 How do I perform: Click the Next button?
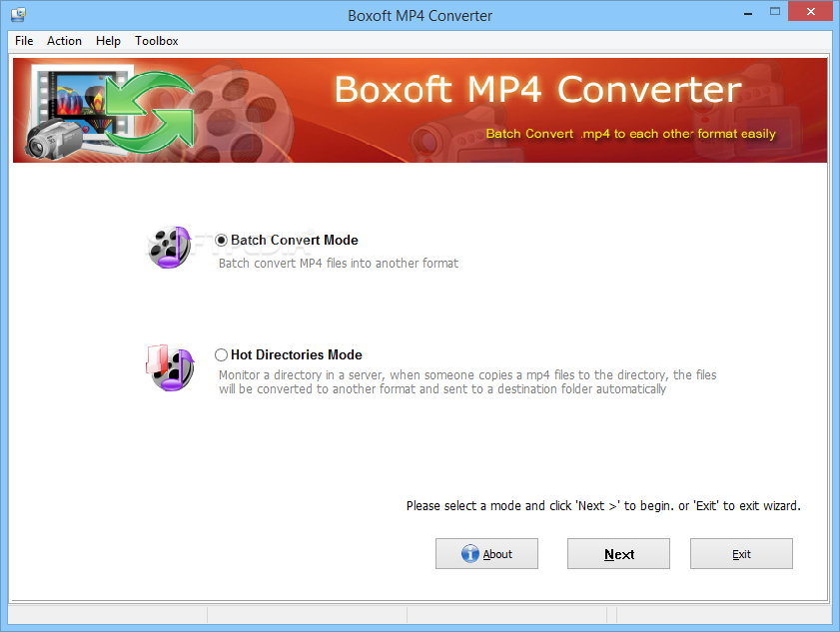pos(618,554)
